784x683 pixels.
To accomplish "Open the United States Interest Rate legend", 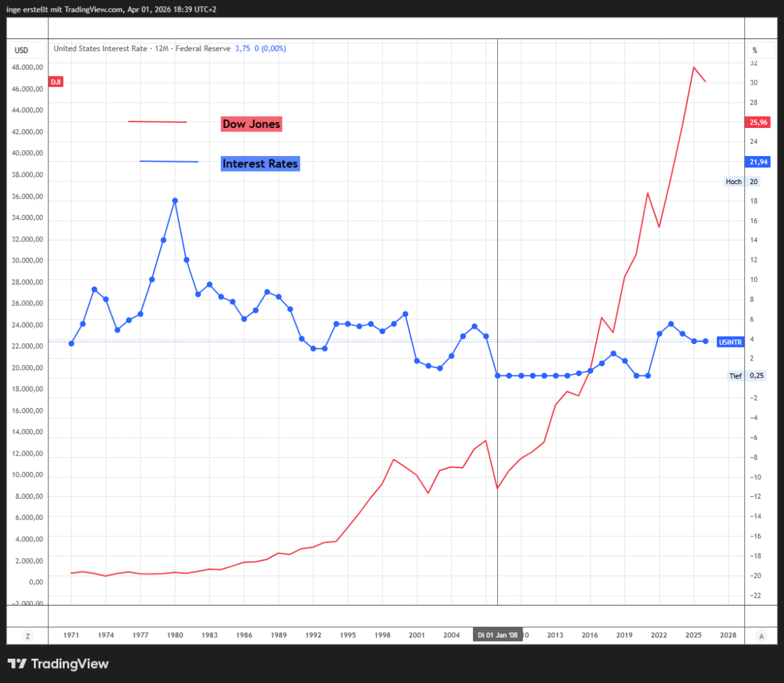I will [142, 48].
